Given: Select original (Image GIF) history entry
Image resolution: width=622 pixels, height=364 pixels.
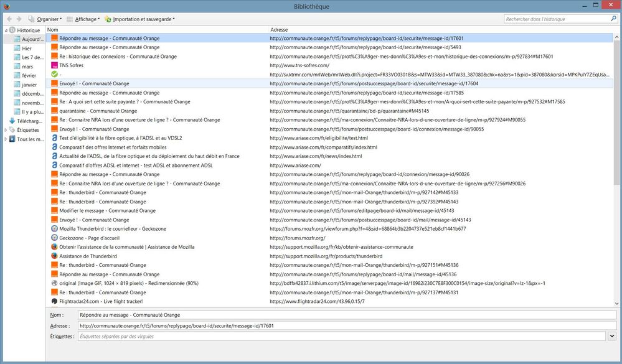Looking at the screenshot, I should 329,283.
